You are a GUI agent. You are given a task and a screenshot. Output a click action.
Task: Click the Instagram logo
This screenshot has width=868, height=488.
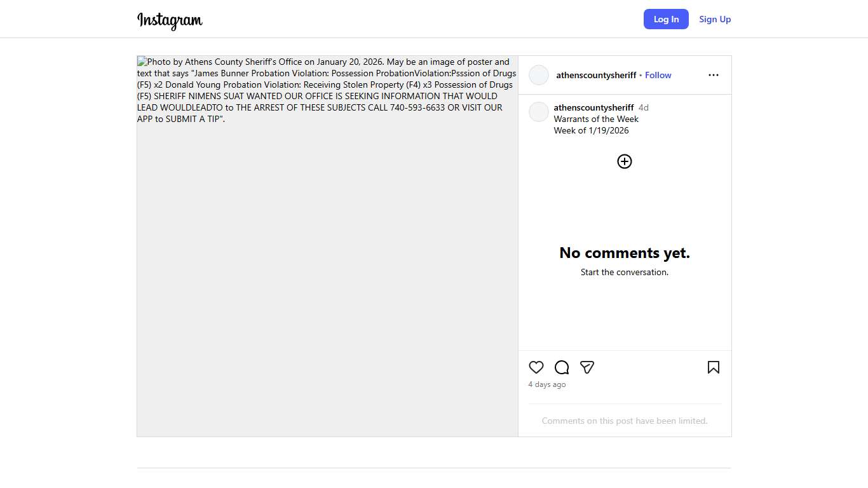click(x=170, y=20)
